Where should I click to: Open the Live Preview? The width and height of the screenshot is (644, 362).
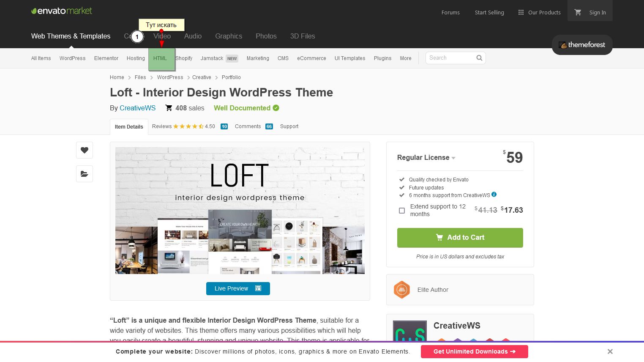238,288
